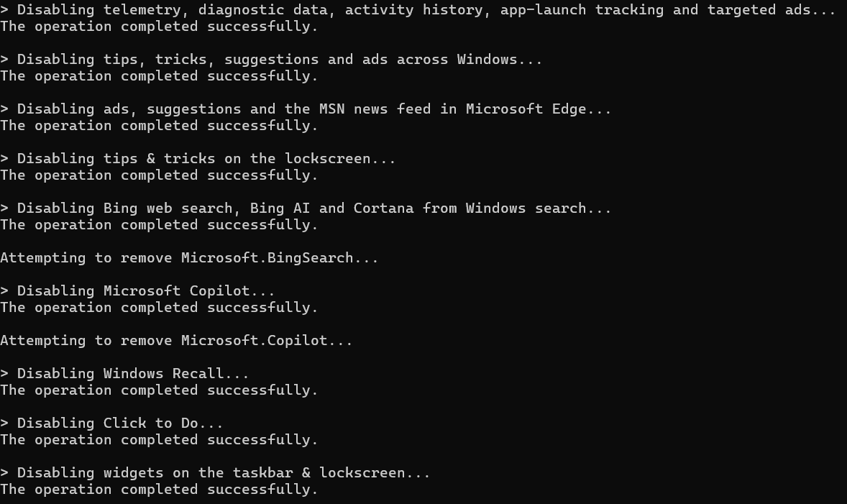Image resolution: width=847 pixels, height=504 pixels.
Task: Click the "Disabling Click to Do" line
Action: (x=116, y=423)
